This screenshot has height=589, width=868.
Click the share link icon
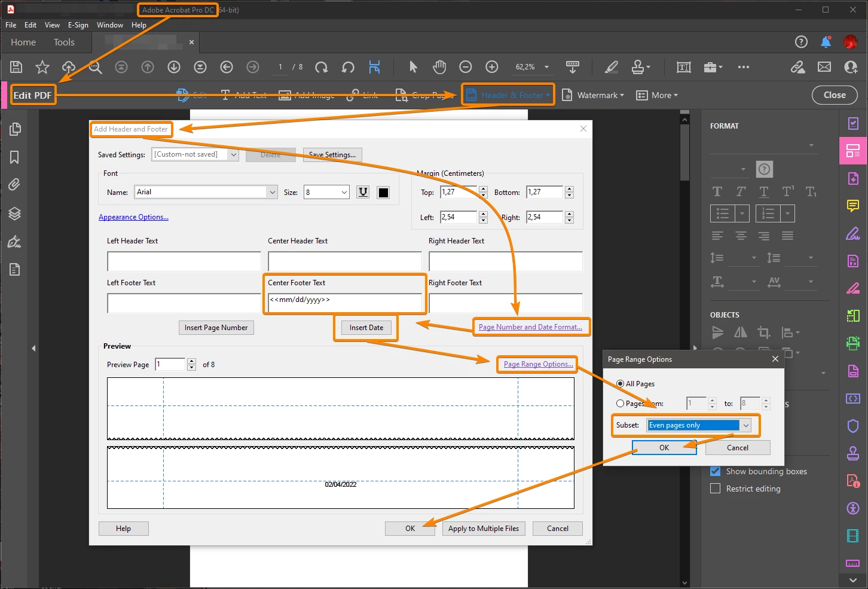click(798, 67)
